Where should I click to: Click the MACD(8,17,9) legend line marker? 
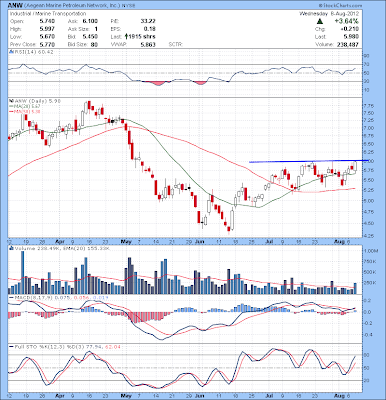tap(12, 297)
